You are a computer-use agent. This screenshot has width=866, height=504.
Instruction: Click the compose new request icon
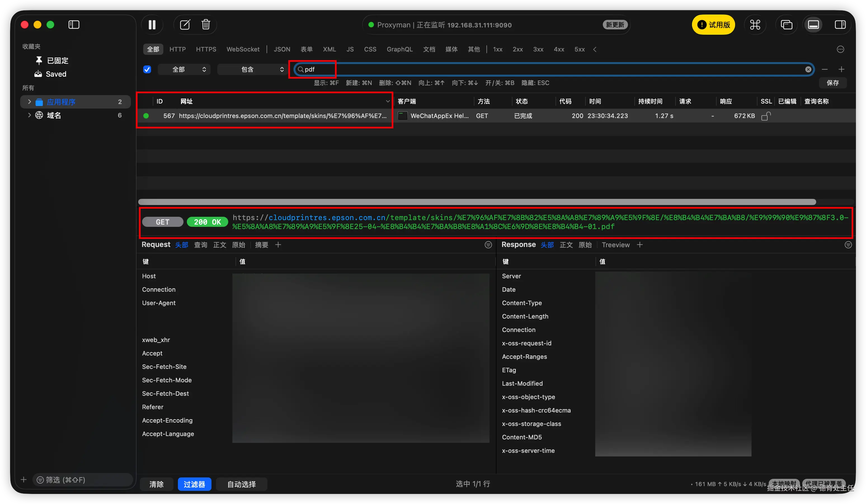185,25
